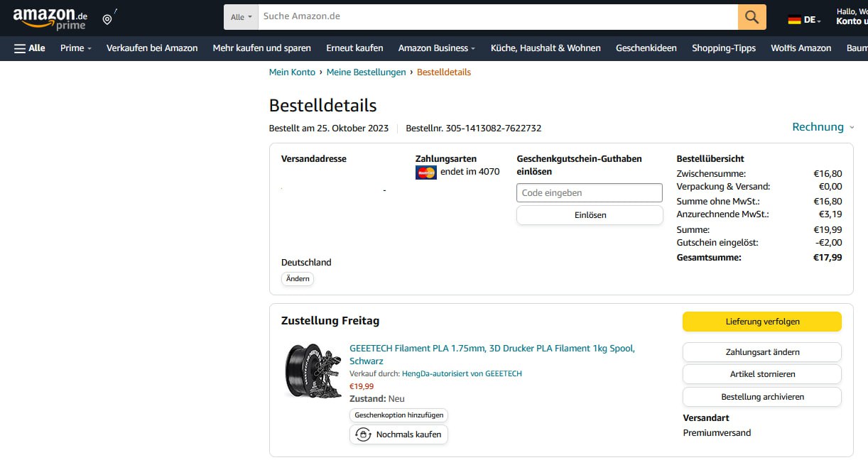The width and height of the screenshot is (868, 465).
Task: Open Küche, Haushalt & Wohnen category
Action: 546,48
